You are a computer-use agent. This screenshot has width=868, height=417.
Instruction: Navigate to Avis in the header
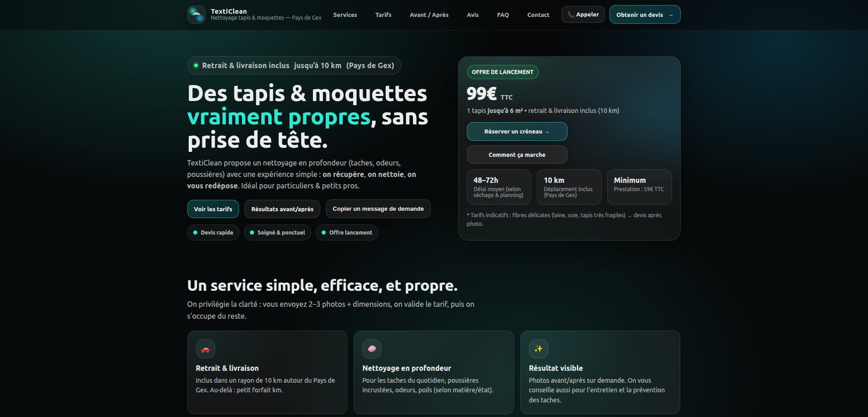[472, 15]
